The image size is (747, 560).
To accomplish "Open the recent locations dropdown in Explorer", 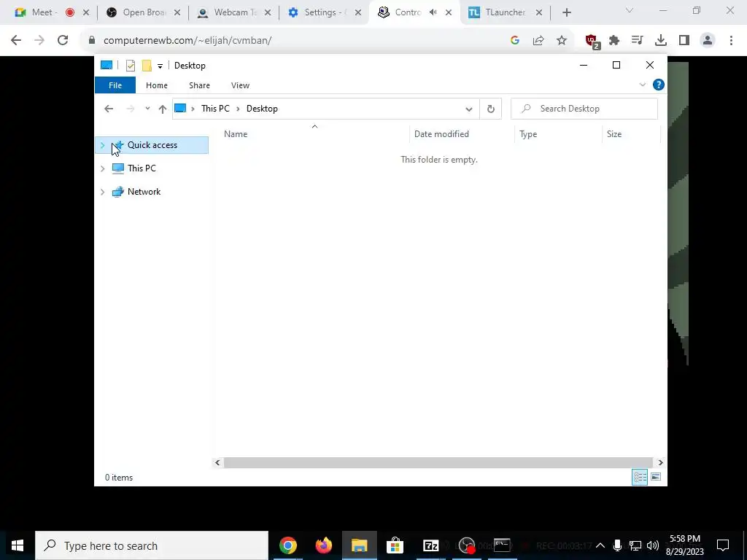I will pyautogui.click(x=147, y=109).
